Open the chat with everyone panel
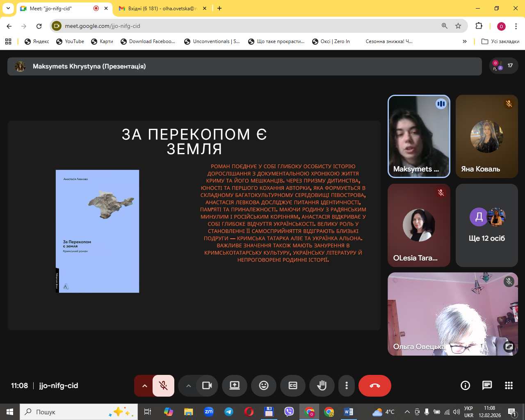The width and height of the screenshot is (525, 420). coord(487,385)
